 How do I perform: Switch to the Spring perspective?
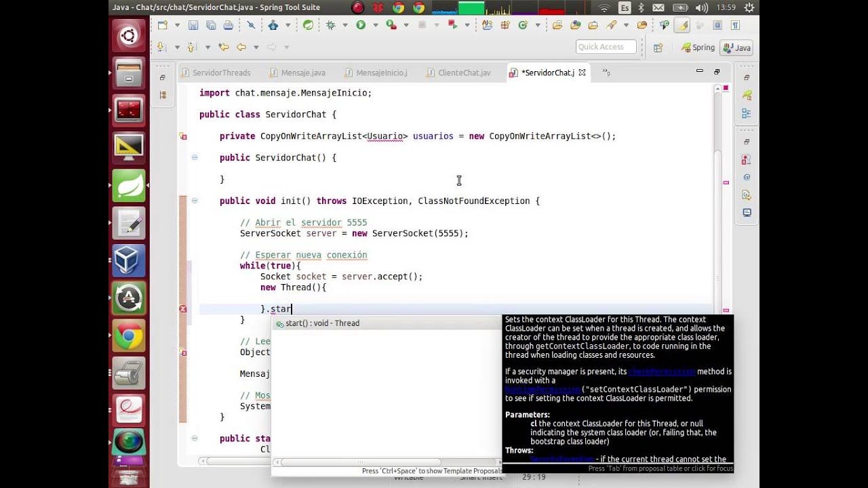pos(698,47)
